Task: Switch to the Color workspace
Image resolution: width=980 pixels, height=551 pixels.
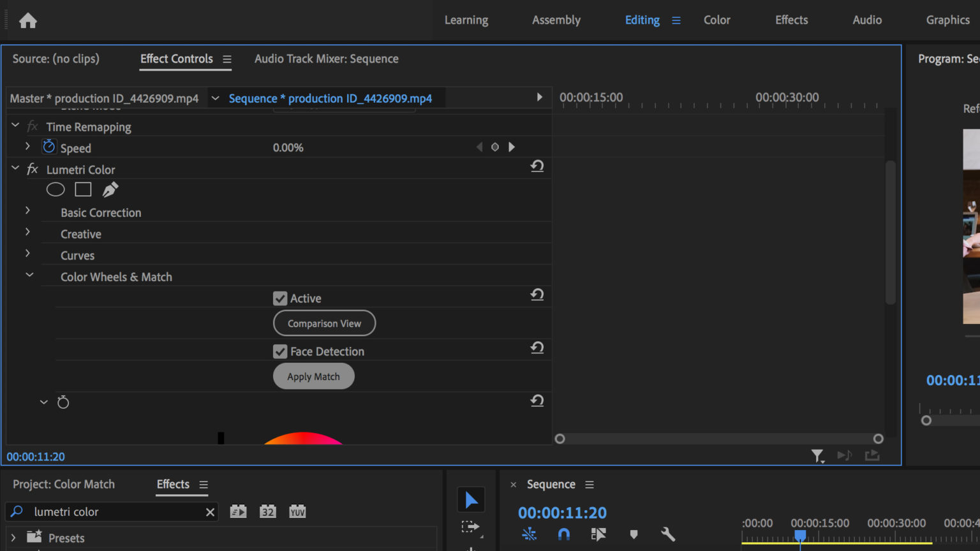Action: point(716,20)
